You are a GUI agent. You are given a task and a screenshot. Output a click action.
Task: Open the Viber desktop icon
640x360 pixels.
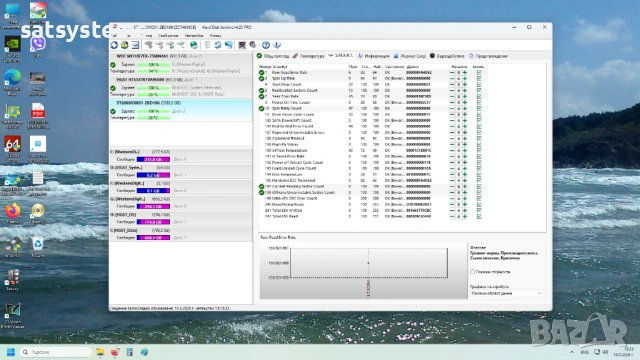[x=38, y=47]
